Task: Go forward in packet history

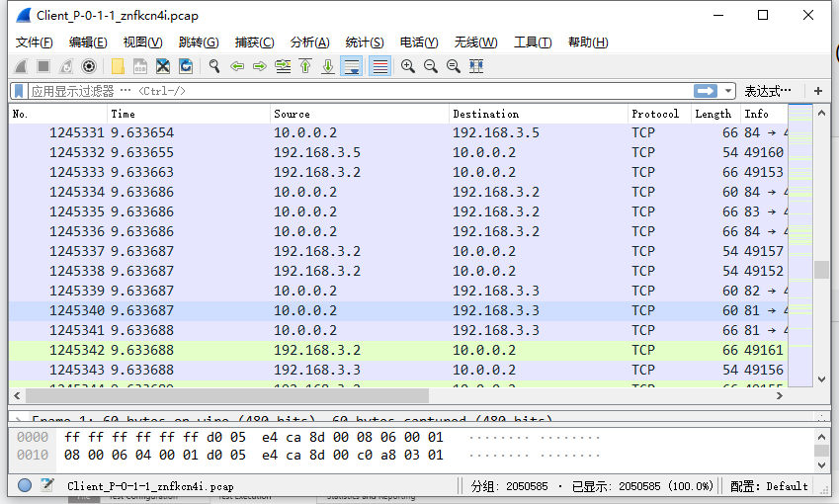Action: pos(260,66)
